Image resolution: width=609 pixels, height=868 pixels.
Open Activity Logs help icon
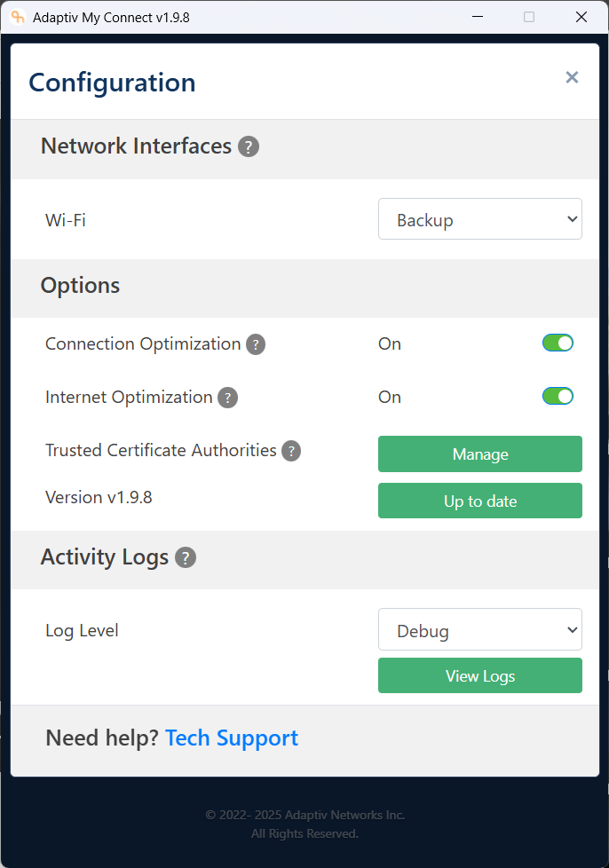pyautogui.click(x=186, y=557)
